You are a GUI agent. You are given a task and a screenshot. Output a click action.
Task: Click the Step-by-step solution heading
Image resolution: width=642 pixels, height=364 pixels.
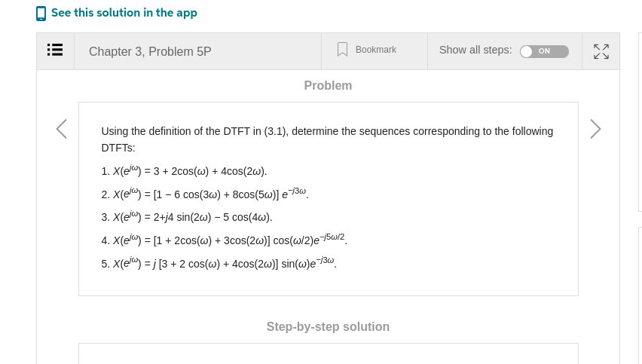(x=328, y=327)
